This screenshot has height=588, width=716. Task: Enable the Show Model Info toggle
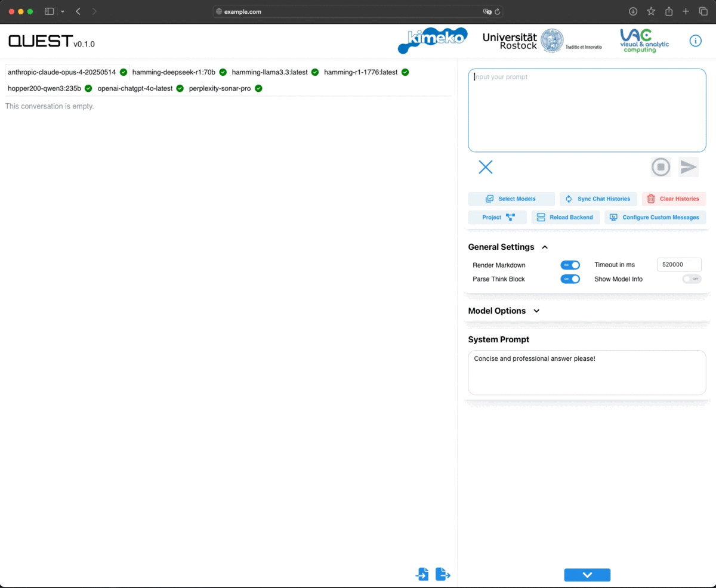click(x=692, y=279)
